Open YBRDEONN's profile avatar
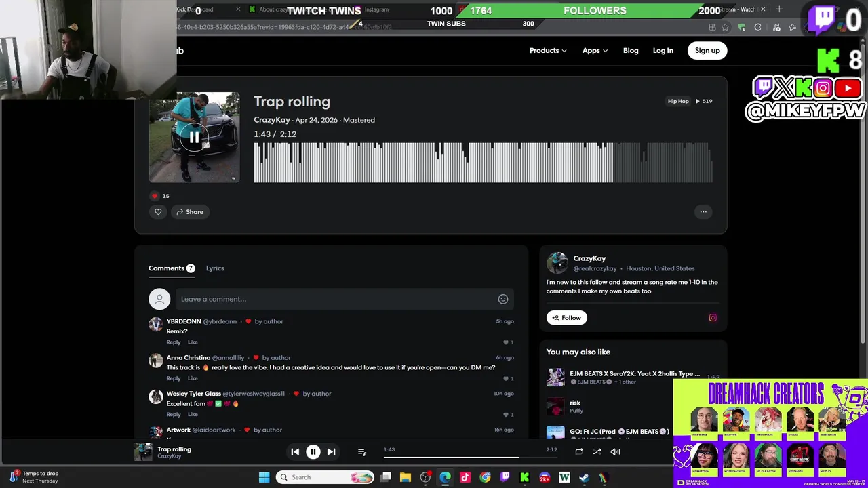This screenshot has height=488, width=868. tap(156, 324)
